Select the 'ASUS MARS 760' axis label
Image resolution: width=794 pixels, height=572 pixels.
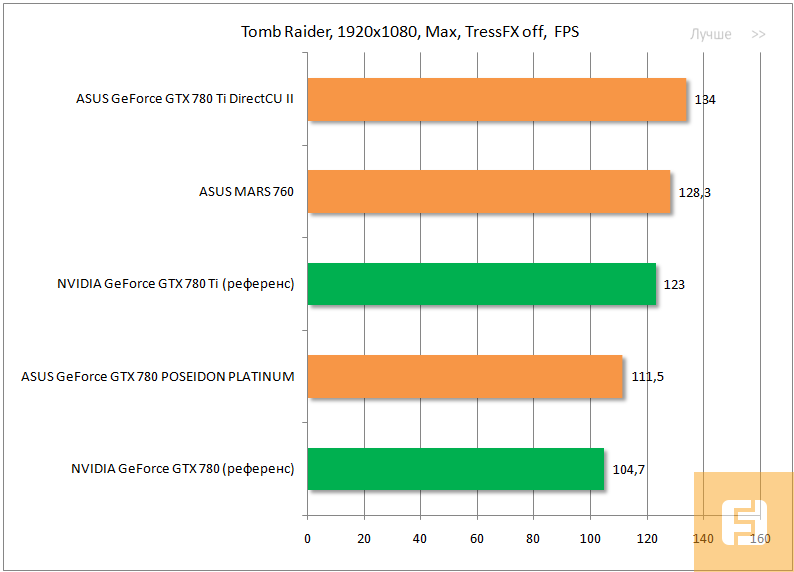(x=246, y=191)
